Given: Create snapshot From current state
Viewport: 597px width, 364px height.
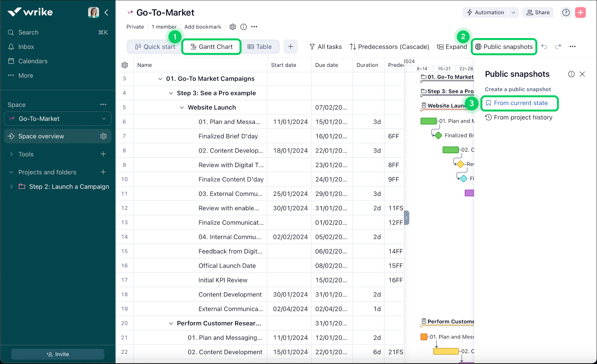Looking at the screenshot, I should coord(520,103).
